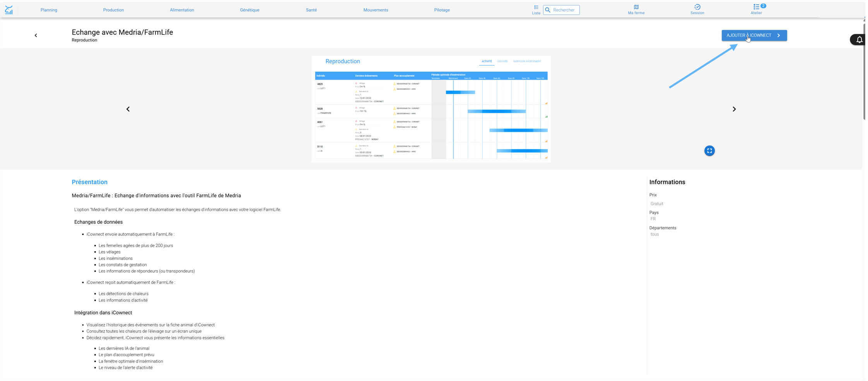Image resolution: width=868 pixels, height=381 pixels.
Task: Click the FR country value
Action: tap(653, 219)
